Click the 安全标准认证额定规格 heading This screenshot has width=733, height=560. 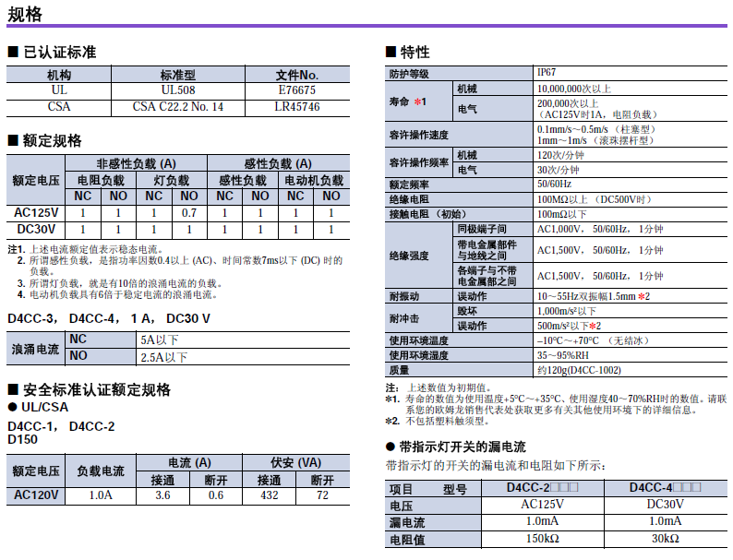point(96,389)
